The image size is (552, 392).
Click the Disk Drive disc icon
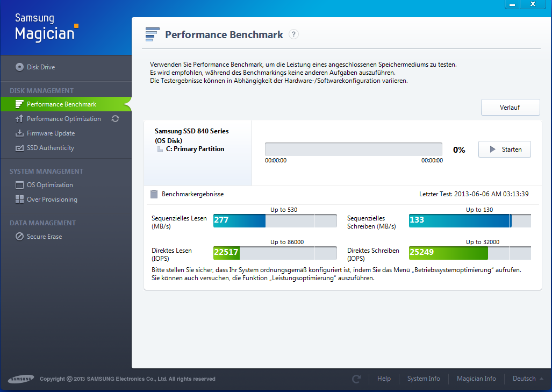20,67
